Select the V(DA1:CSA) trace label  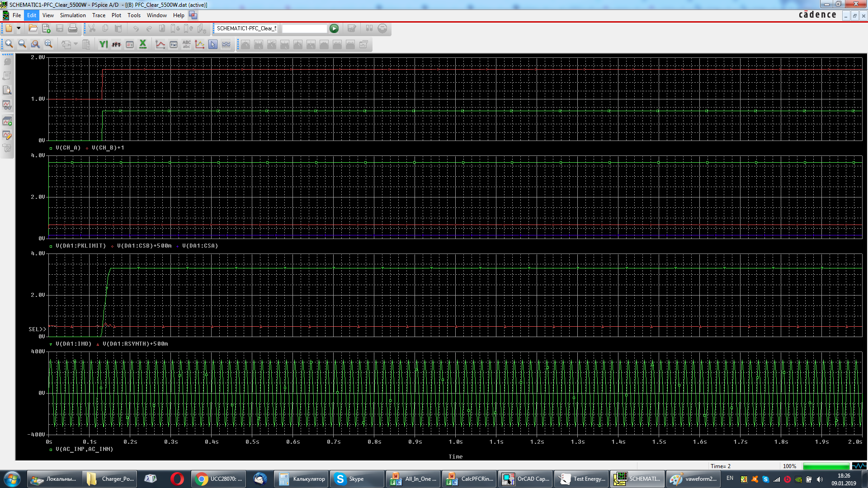(x=200, y=246)
